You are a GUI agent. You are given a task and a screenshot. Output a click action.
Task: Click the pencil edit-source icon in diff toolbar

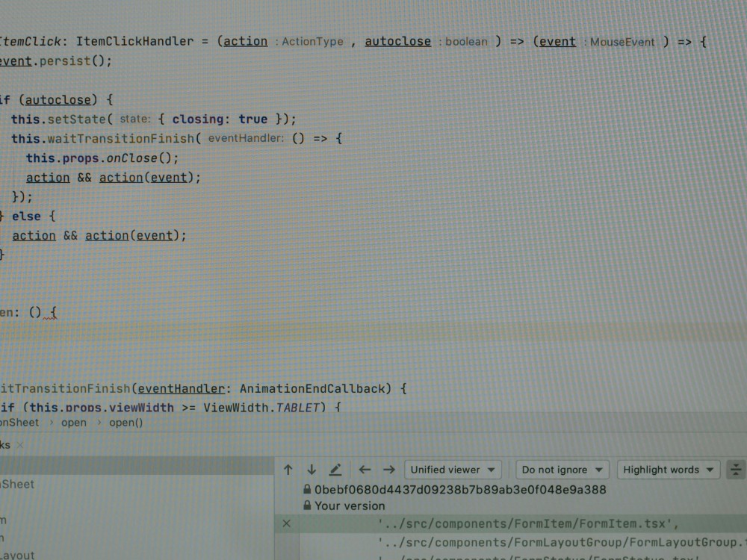pyautogui.click(x=335, y=470)
